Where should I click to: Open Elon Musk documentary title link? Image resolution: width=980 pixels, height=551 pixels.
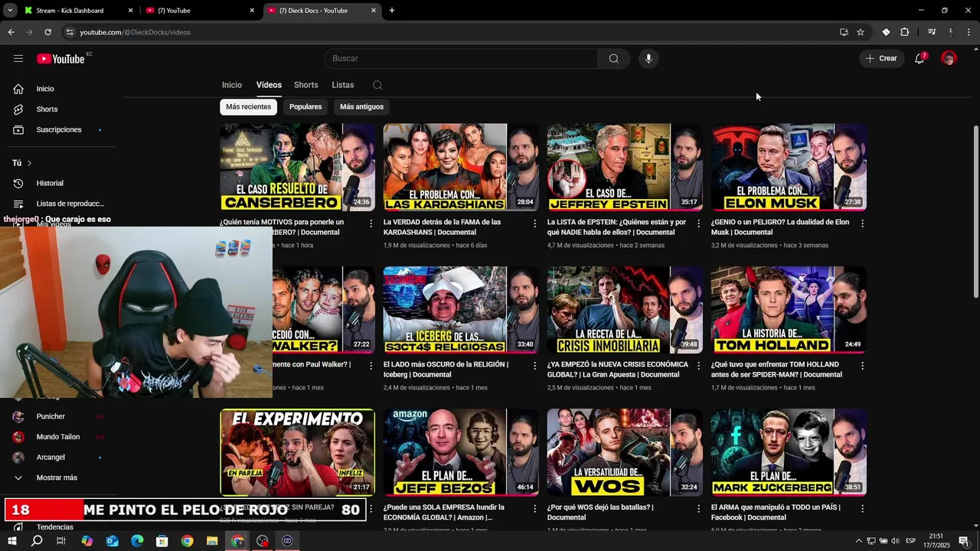pyautogui.click(x=779, y=227)
